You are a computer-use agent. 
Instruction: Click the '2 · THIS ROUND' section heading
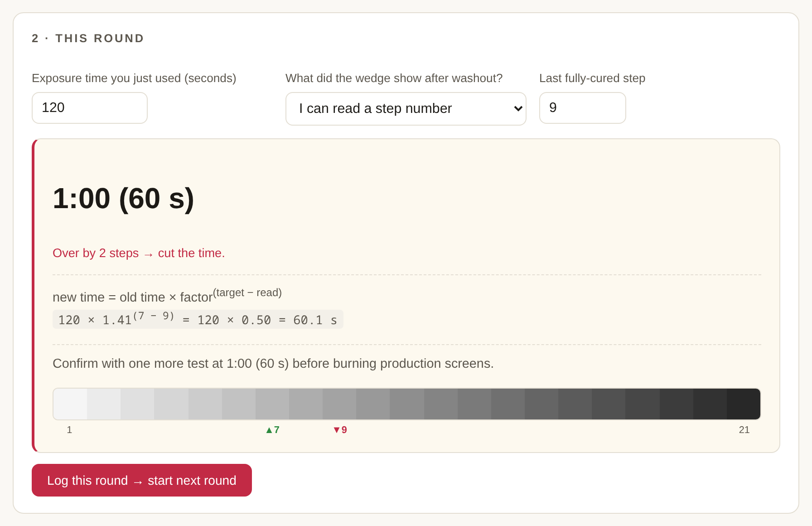[88, 39]
